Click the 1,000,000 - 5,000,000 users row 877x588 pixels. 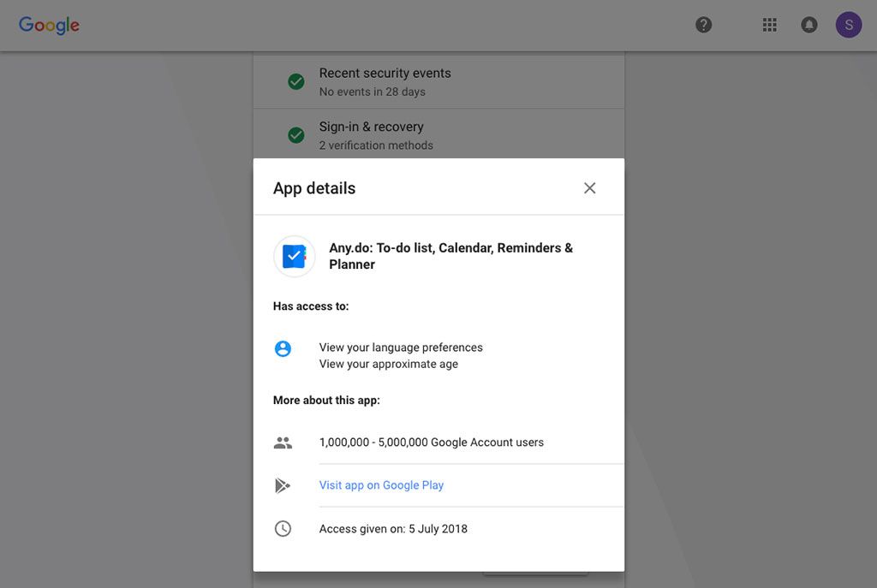(431, 442)
